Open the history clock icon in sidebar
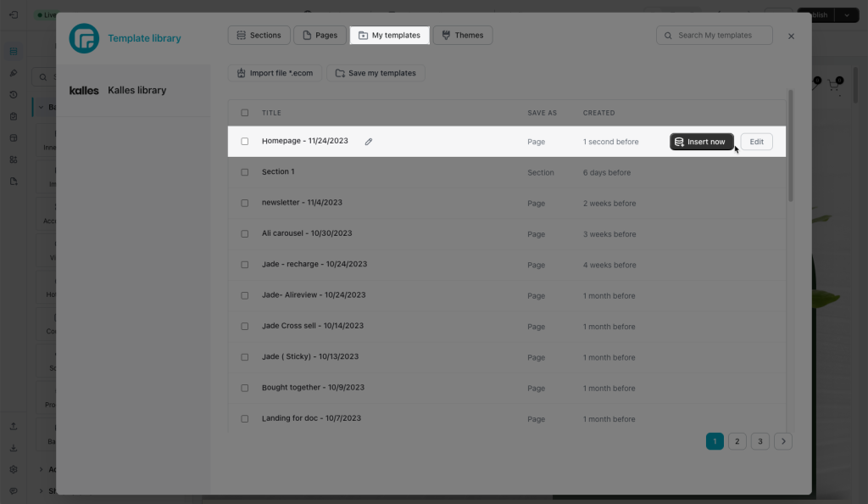This screenshot has width=868, height=504. coord(14,95)
